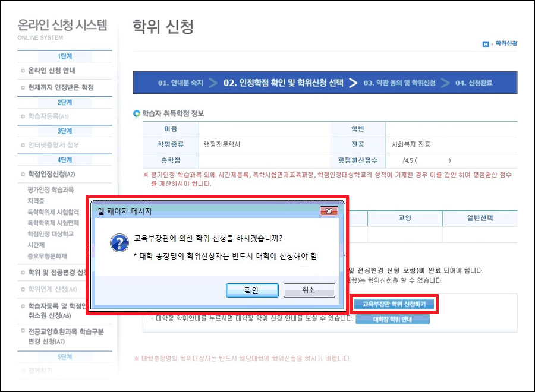
Task: Click the blue question mark icon in dialog
Action: (x=120, y=244)
